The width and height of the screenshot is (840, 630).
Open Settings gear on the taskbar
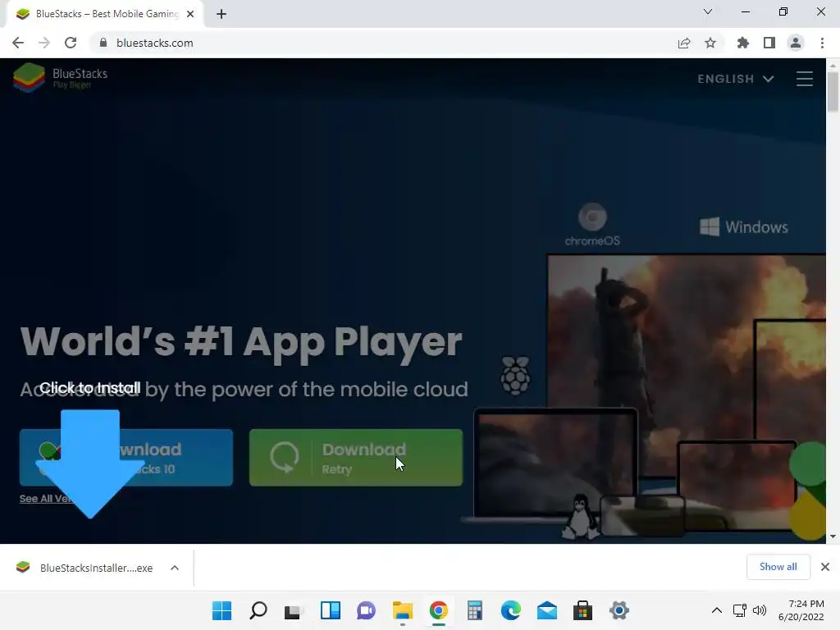619,610
